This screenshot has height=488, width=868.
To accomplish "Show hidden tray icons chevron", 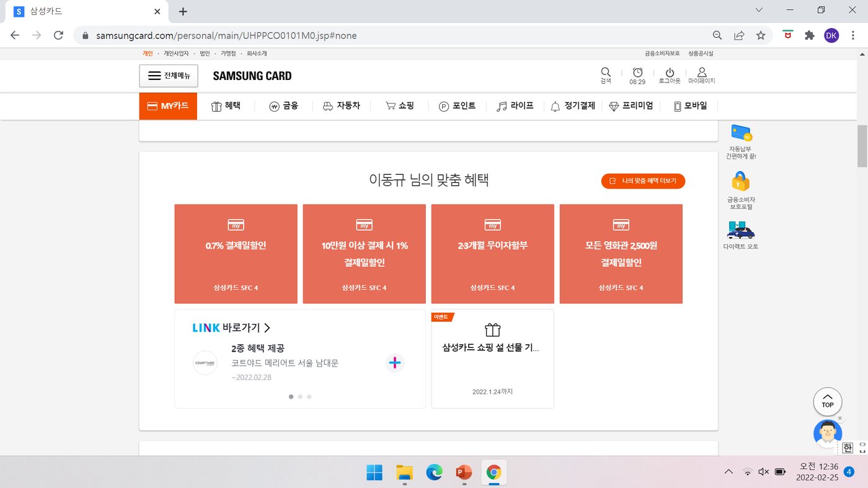I will click(x=728, y=472).
